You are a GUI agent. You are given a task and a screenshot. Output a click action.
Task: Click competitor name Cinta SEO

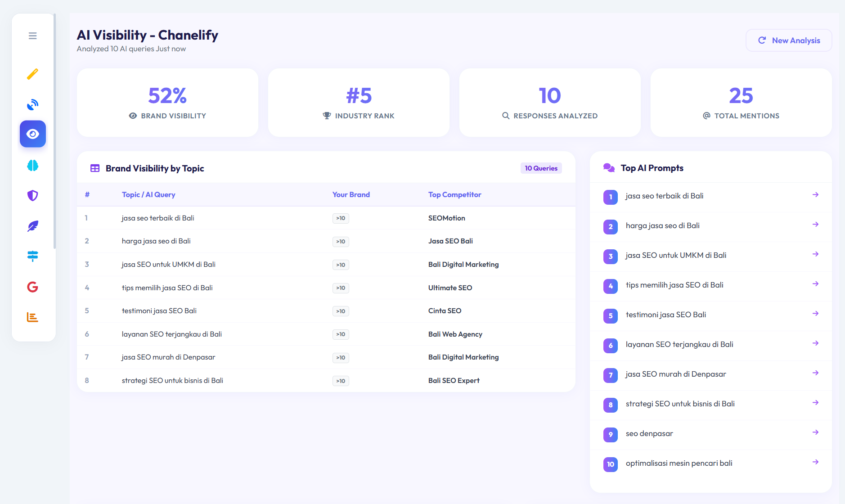coord(445,311)
